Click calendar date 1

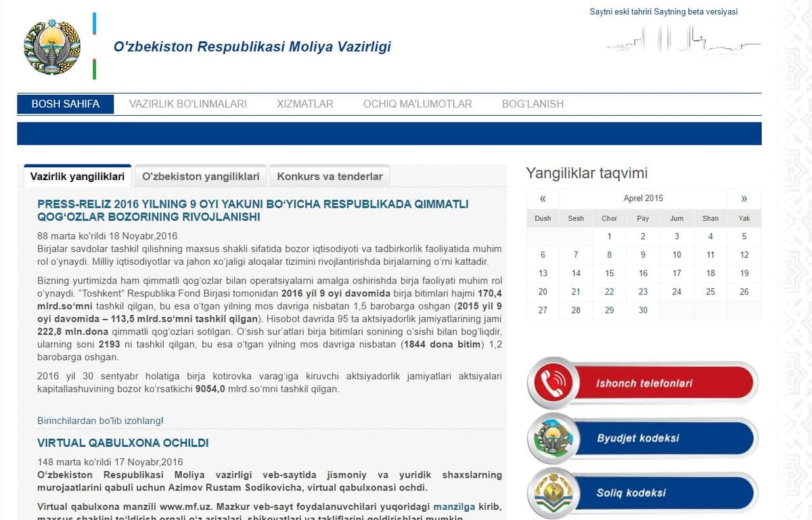click(x=610, y=236)
